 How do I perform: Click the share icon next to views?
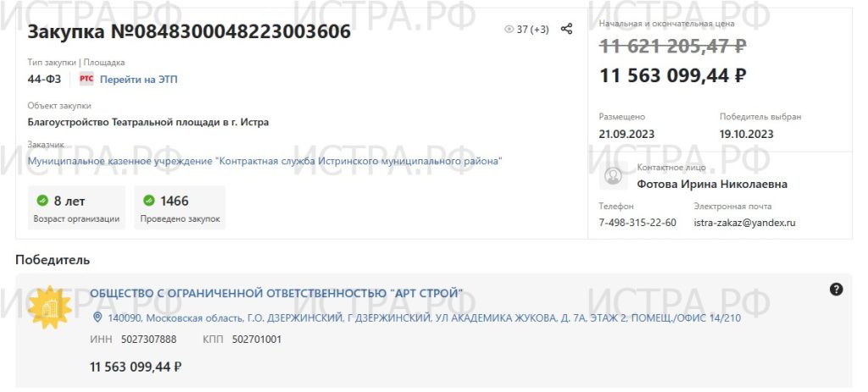click(x=566, y=29)
